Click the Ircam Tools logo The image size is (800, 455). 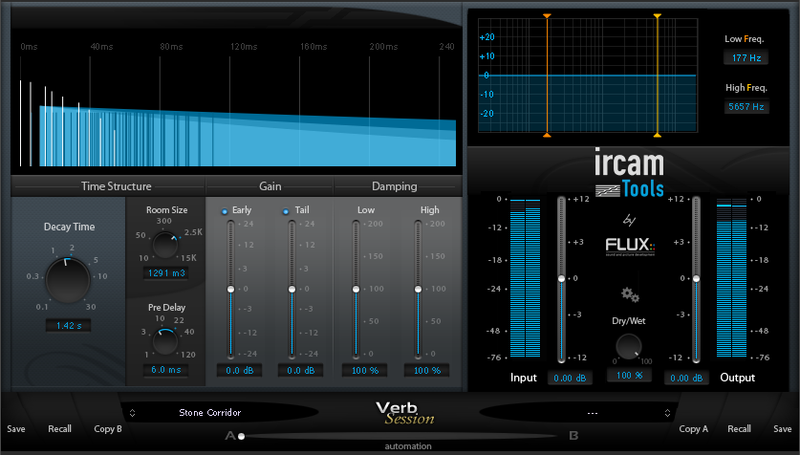pyautogui.click(x=630, y=173)
